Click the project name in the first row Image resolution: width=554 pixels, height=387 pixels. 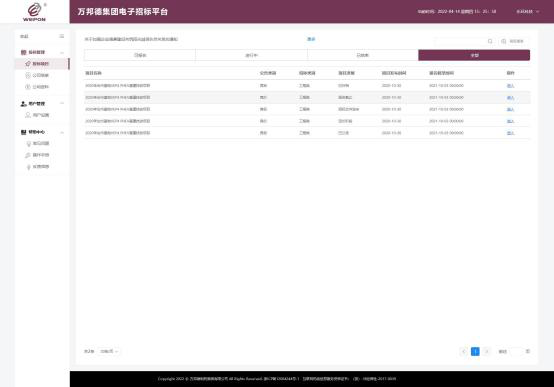click(118, 86)
